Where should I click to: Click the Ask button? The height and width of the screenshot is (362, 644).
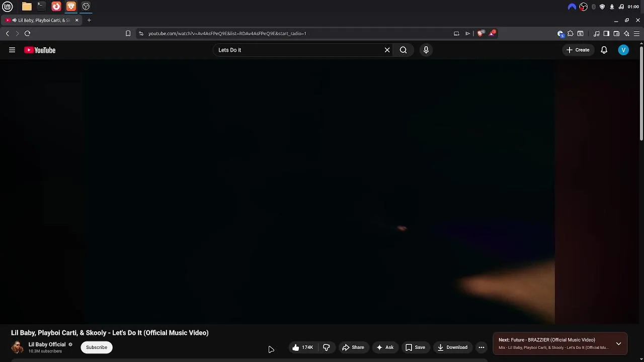click(385, 347)
